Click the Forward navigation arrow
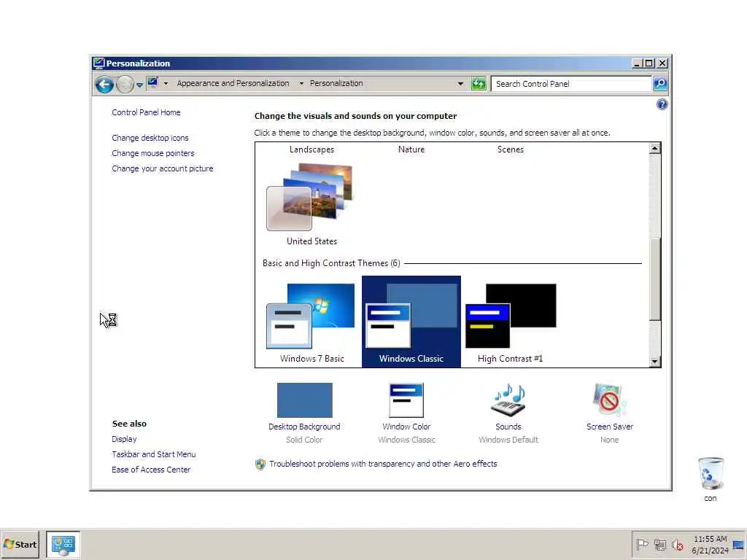This screenshot has width=747, height=560. coord(125,85)
